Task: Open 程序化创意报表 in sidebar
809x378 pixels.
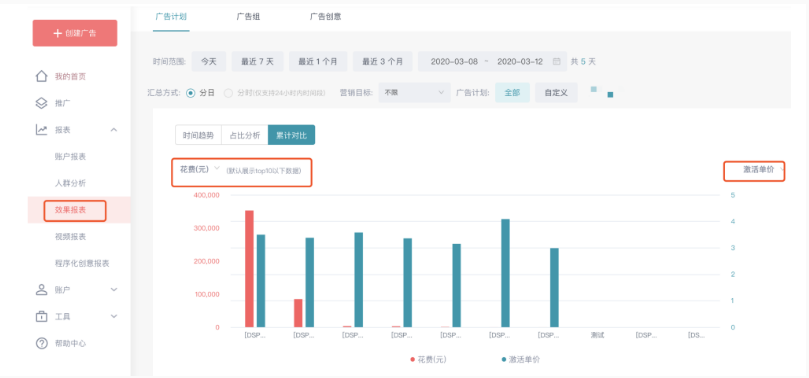Action: pyautogui.click(x=82, y=264)
